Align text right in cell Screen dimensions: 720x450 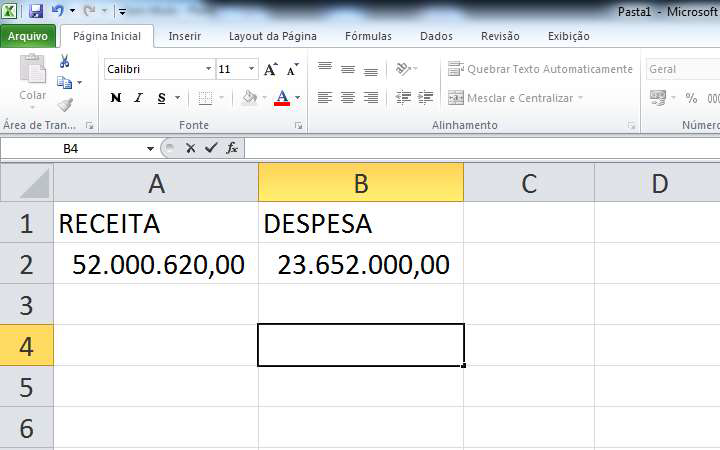click(x=371, y=97)
